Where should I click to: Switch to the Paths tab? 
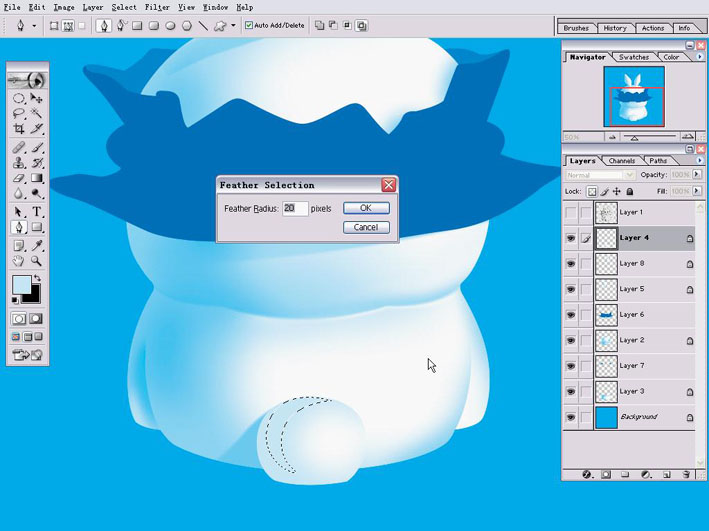(x=658, y=161)
